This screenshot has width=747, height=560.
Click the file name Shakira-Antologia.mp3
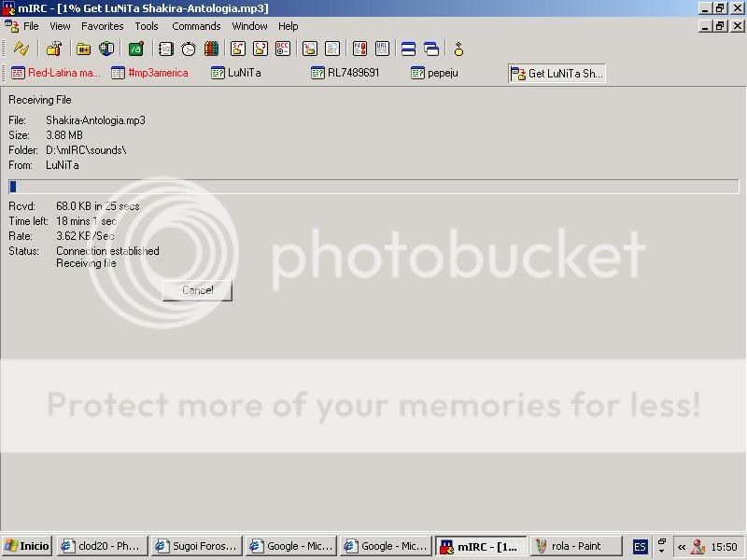tap(96, 120)
